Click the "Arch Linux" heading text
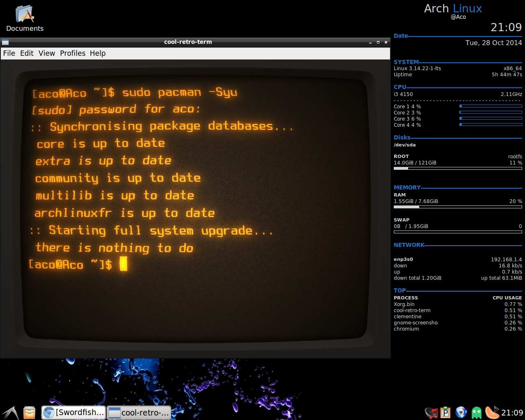Screen dimensions: 525x420 point(453,9)
